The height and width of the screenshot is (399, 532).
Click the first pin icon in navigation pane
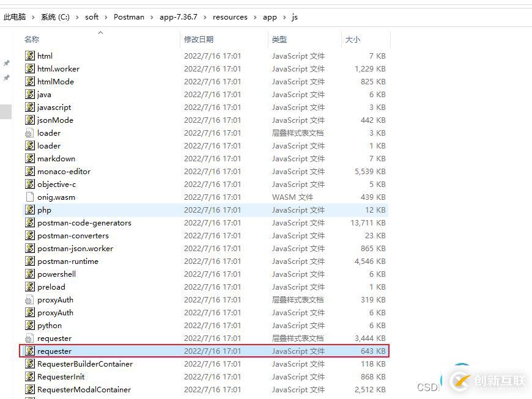[6, 63]
